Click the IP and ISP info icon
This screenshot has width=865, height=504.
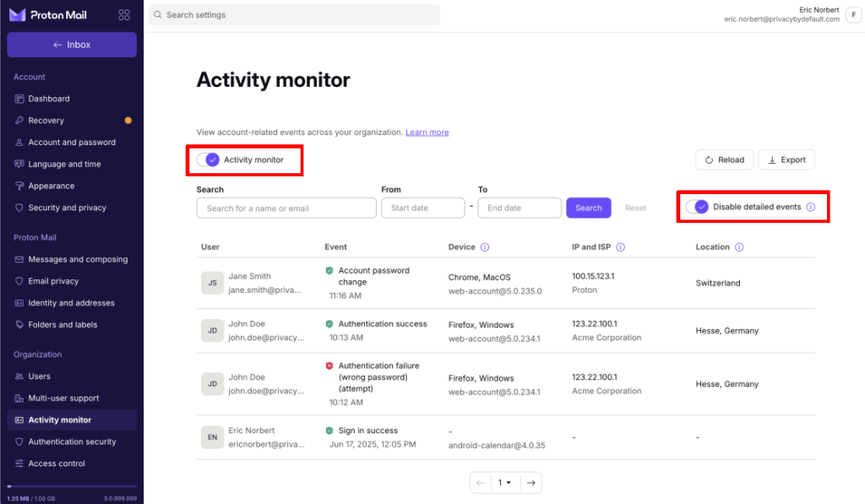pyautogui.click(x=621, y=247)
